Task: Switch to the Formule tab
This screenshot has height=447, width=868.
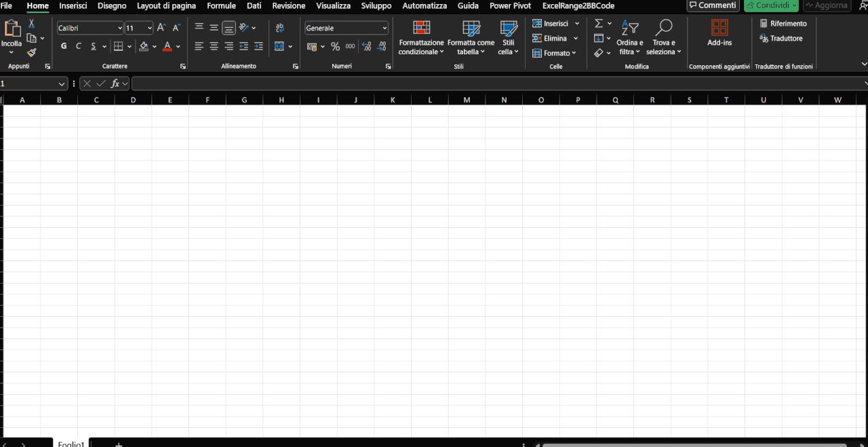Action: click(221, 5)
